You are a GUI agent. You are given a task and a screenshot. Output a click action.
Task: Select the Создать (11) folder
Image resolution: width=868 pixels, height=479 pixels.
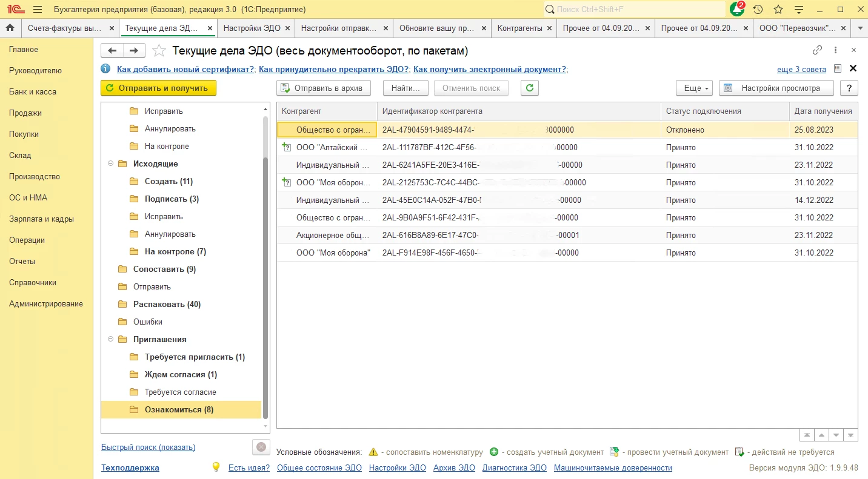click(169, 181)
